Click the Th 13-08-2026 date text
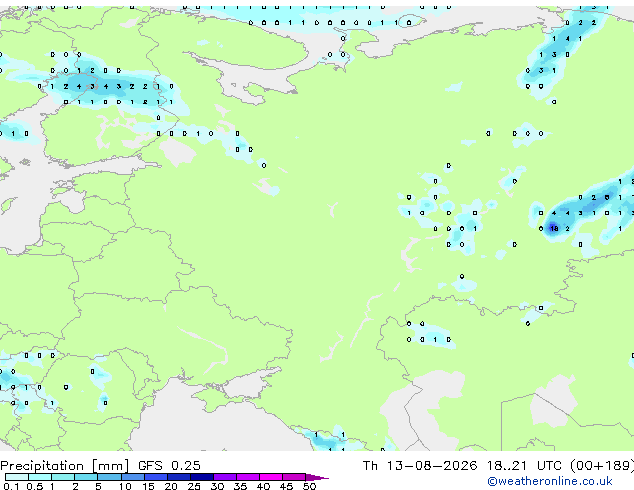The image size is (634, 490). [x=420, y=466]
